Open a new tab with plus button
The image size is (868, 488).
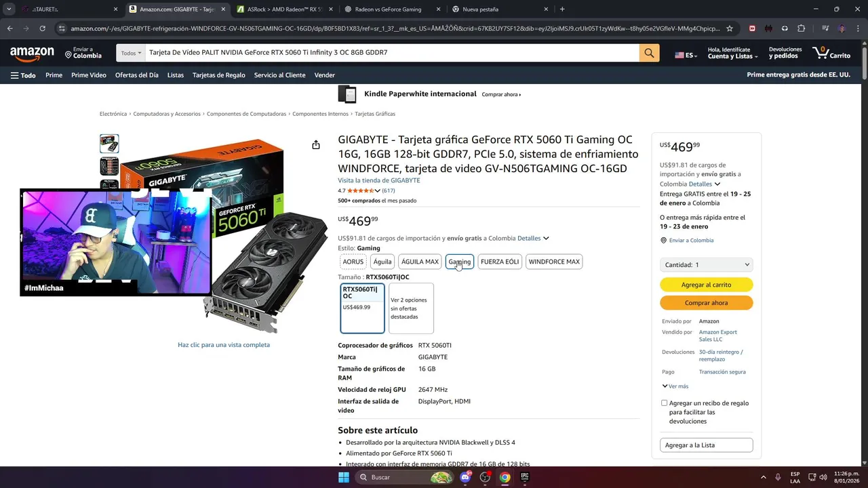562,9
